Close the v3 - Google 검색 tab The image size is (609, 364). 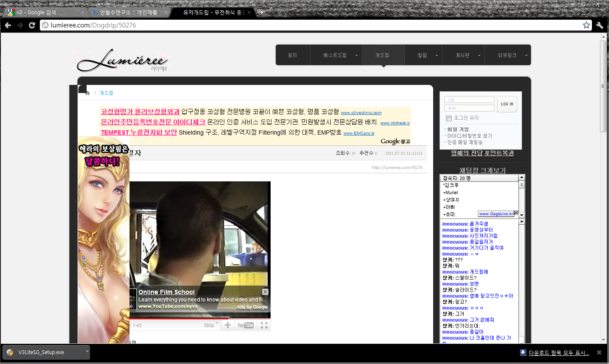(x=82, y=12)
